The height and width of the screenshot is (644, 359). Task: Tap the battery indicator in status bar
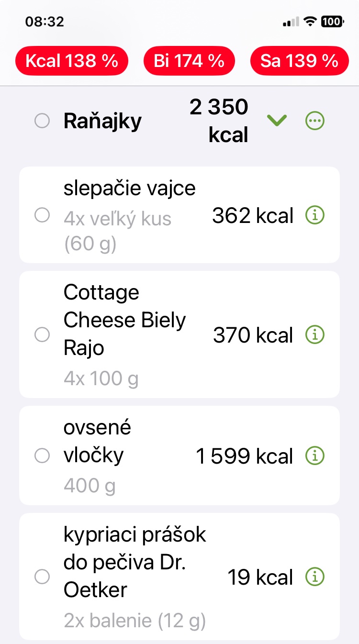point(332,22)
